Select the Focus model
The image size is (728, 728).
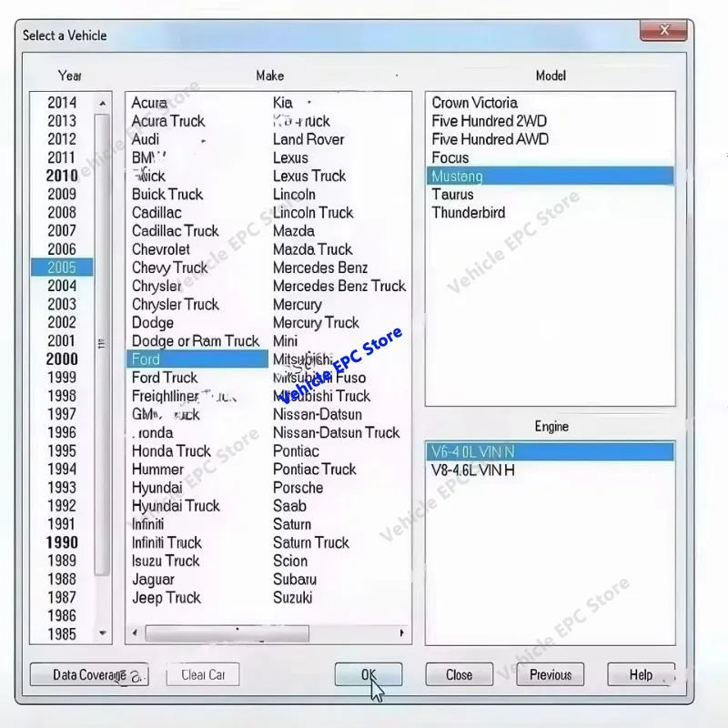pyautogui.click(x=450, y=157)
